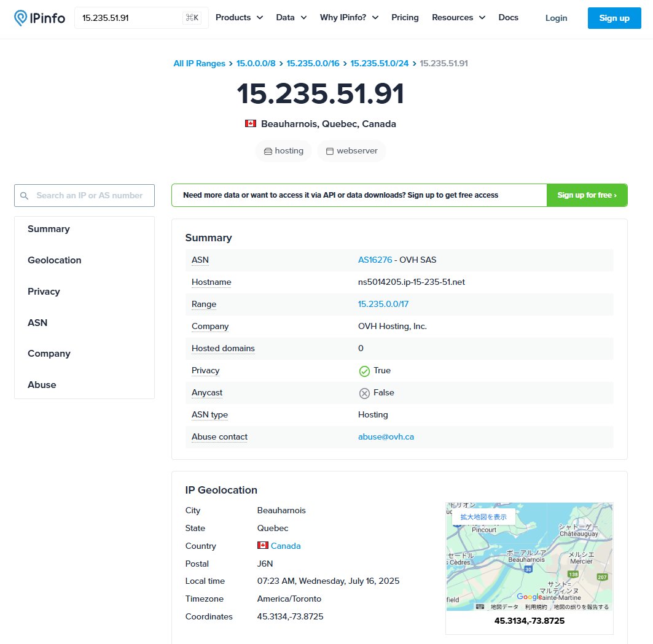Image resolution: width=653 pixels, height=644 pixels.
Task: Select Summary in the sidebar
Action: click(49, 229)
